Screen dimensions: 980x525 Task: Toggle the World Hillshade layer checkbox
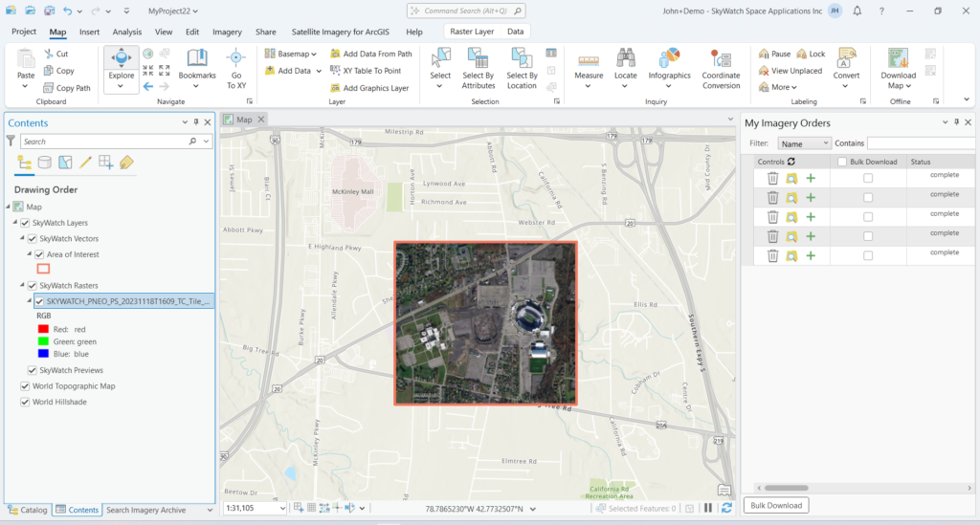pyautogui.click(x=25, y=402)
